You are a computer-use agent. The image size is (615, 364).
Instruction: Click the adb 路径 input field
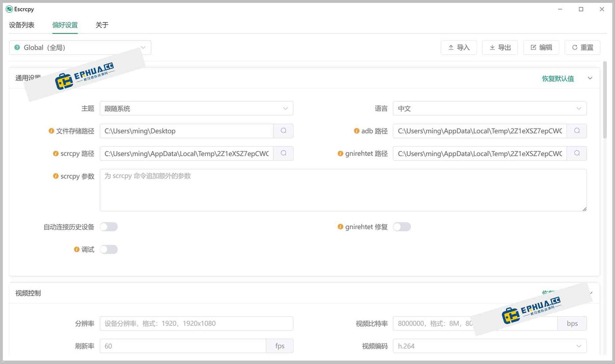click(480, 131)
